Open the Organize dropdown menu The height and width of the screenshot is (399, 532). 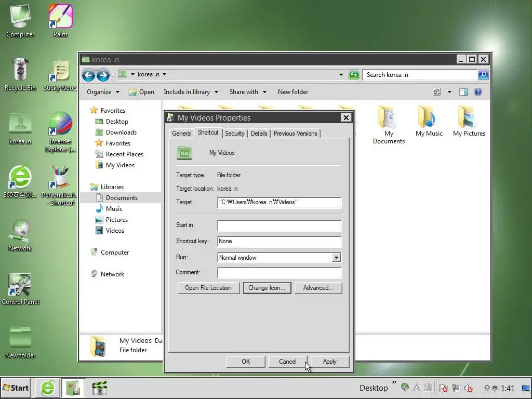click(x=103, y=92)
